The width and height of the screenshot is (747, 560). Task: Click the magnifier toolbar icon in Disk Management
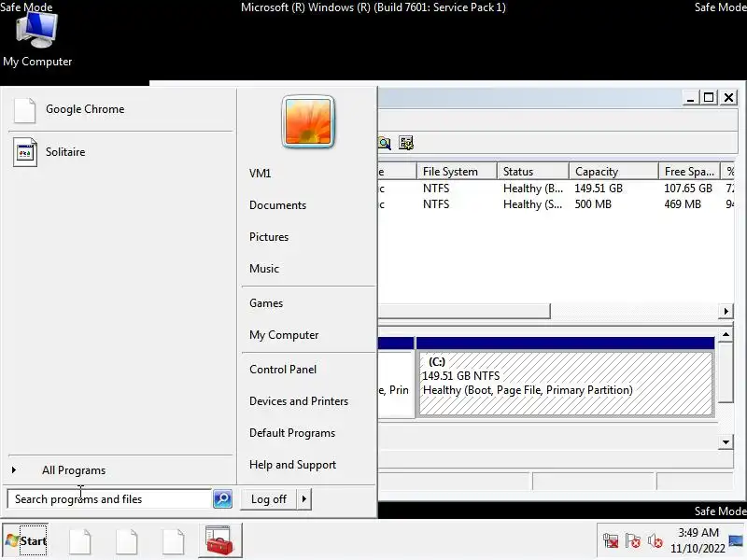[x=385, y=143]
